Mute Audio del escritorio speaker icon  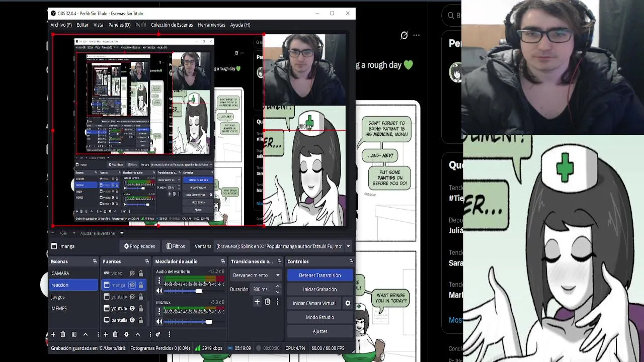point(159,291)
